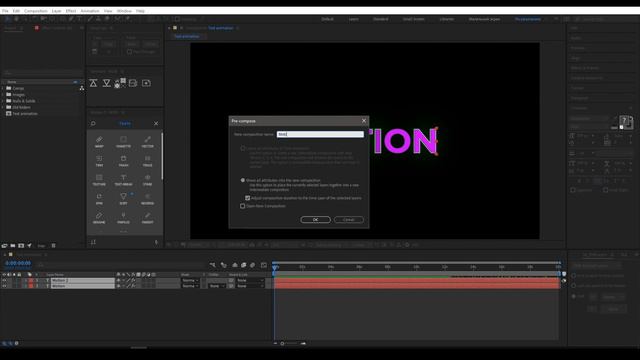Click the Tools panel vertical scrollbar

coord(162,157)
